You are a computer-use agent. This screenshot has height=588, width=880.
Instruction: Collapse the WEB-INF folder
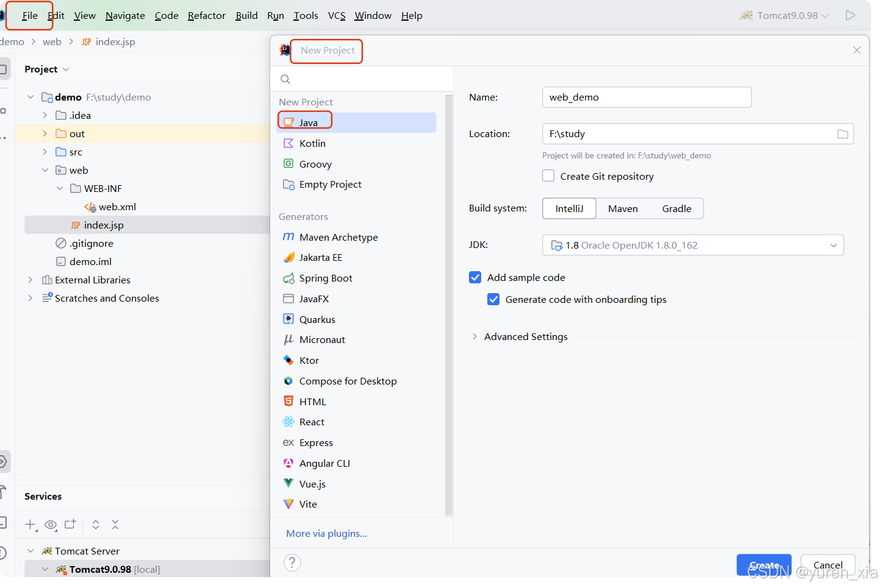click(x=60, y=188)
